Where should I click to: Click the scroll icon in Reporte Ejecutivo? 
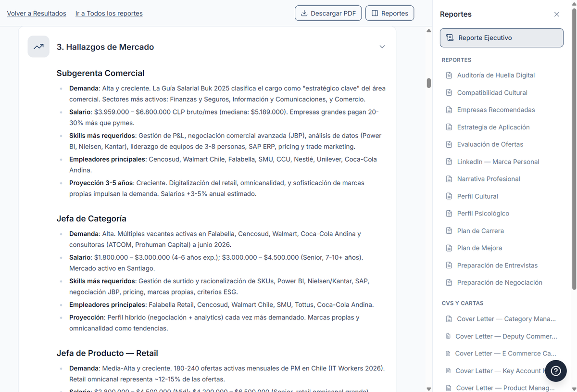(x=450, y=38)
